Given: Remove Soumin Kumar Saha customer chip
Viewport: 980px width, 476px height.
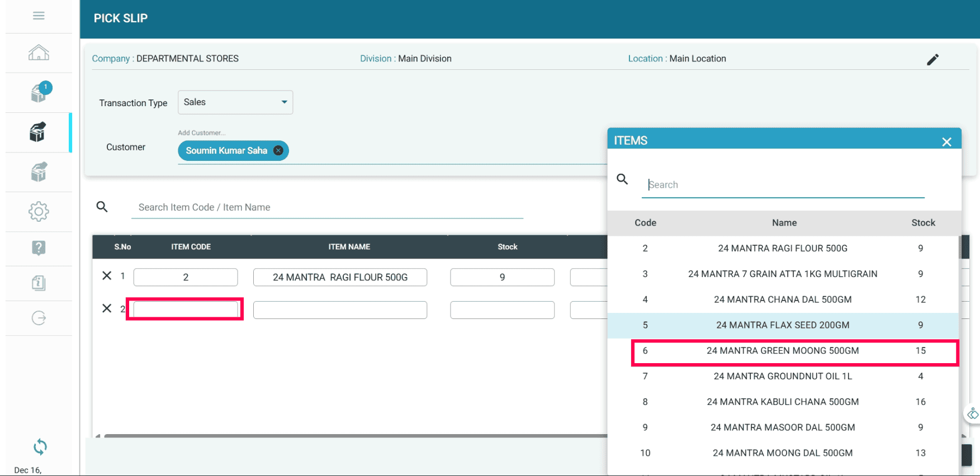Looking at the screenshot, I should coord(278,151).
